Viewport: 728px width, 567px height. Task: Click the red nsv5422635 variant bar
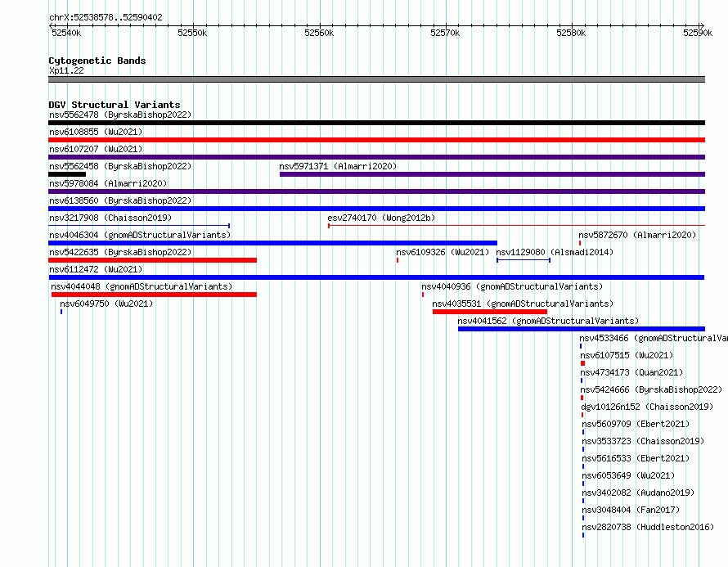click(153, 260)
